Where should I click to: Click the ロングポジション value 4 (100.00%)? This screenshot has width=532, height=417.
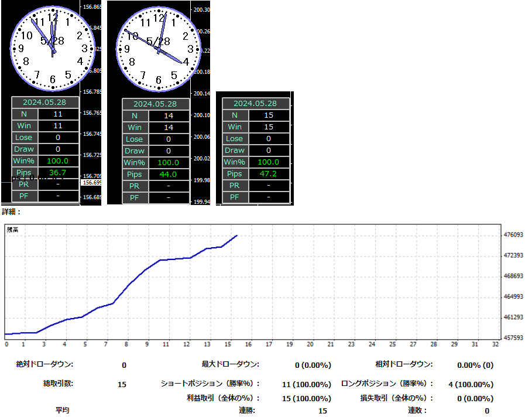471,385
